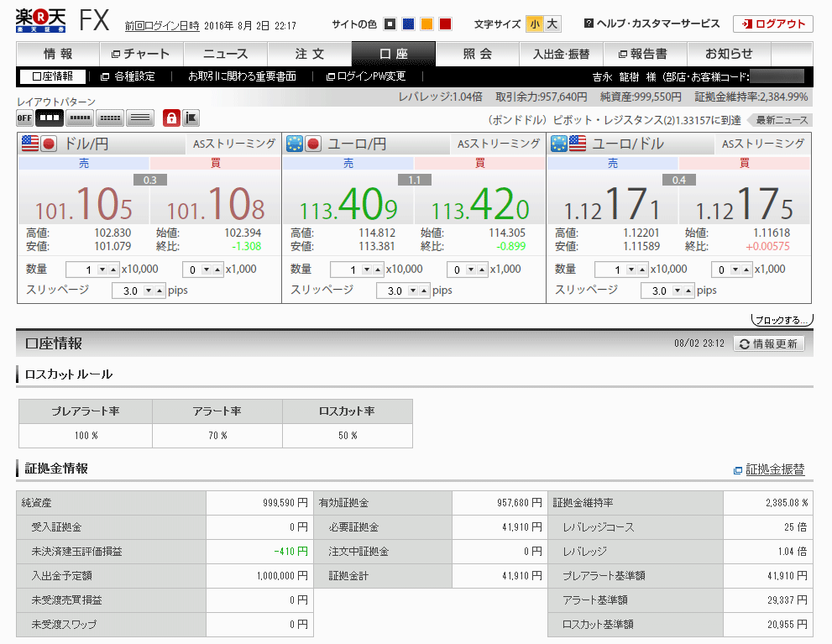Select the white site color swatch
This screenshot has height=644, width=832.
tap(390, 24)
